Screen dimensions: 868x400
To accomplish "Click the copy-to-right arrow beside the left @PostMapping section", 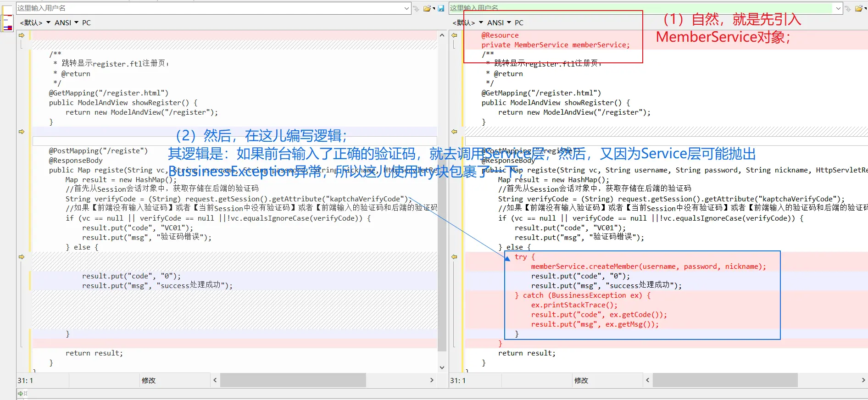I will pos(22,132).
